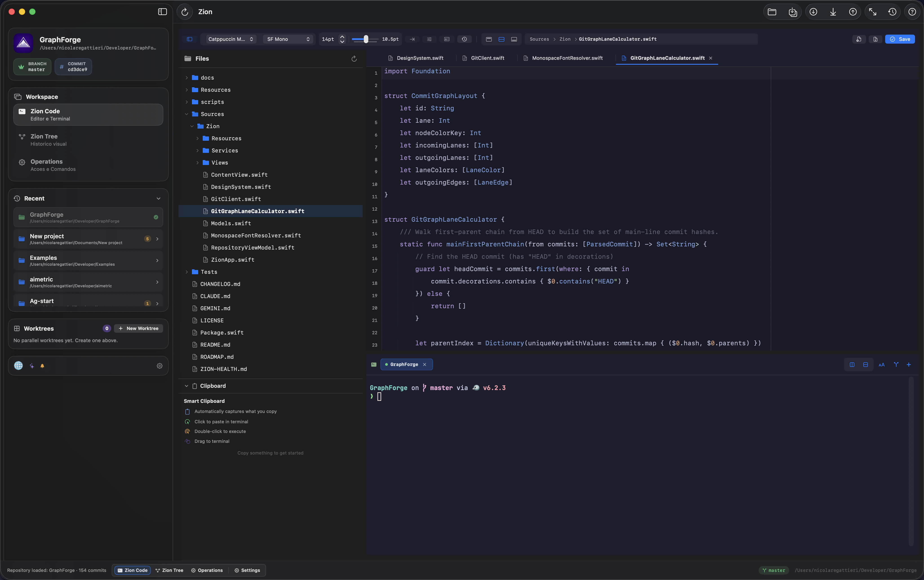Click the plus icon to add new terminal

[909, 364]
